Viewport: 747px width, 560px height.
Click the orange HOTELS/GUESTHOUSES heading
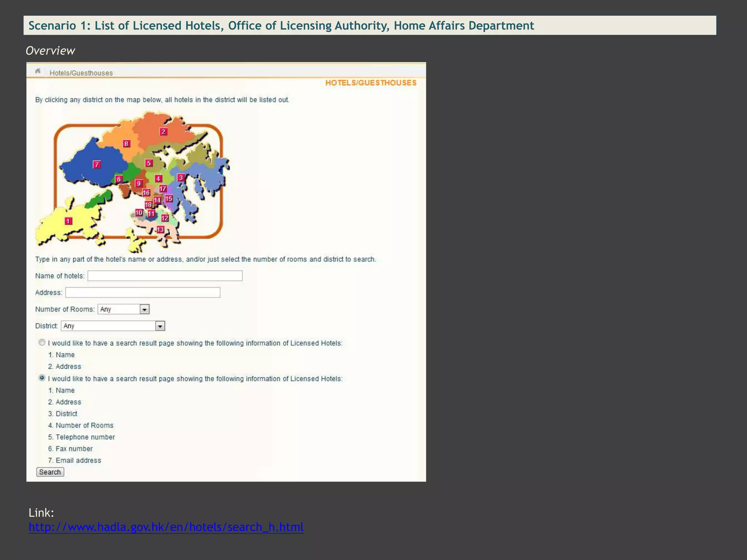[371, 83]
